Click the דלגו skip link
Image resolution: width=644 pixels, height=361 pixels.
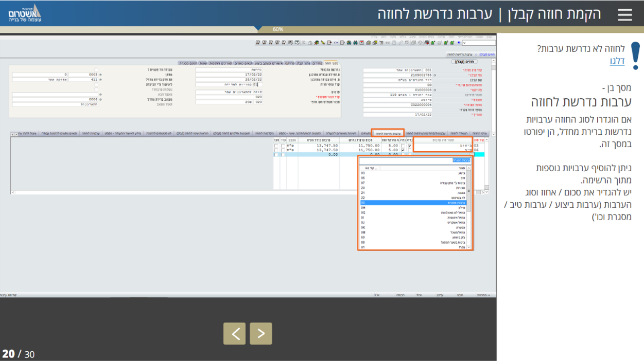617,61
